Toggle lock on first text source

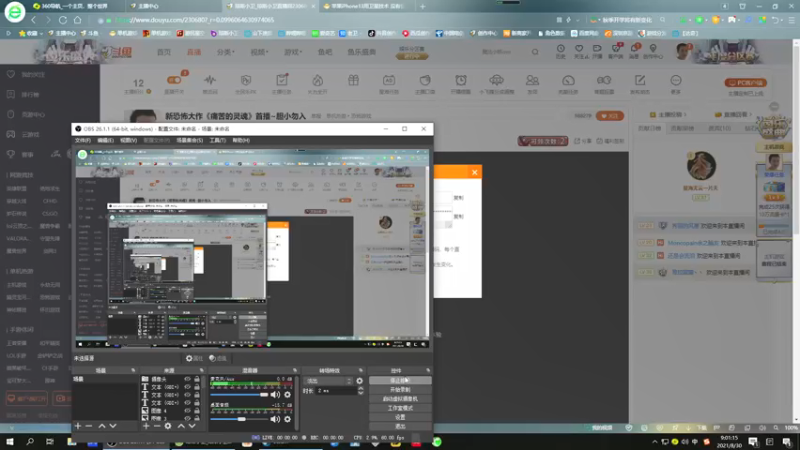[197, 387]
